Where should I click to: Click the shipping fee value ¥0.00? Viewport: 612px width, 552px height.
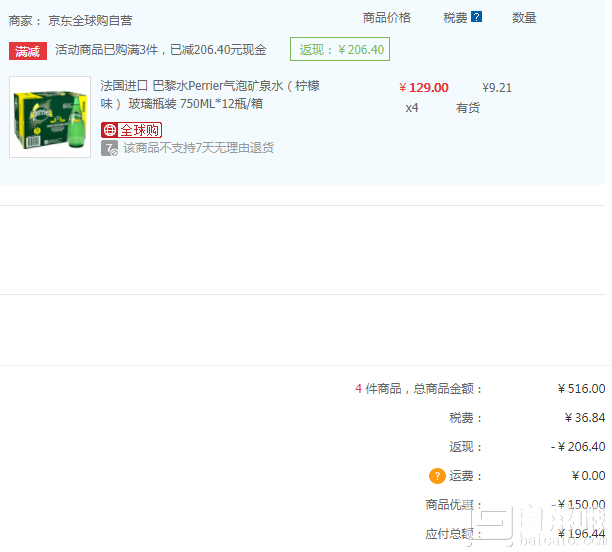tap(588, 475)
